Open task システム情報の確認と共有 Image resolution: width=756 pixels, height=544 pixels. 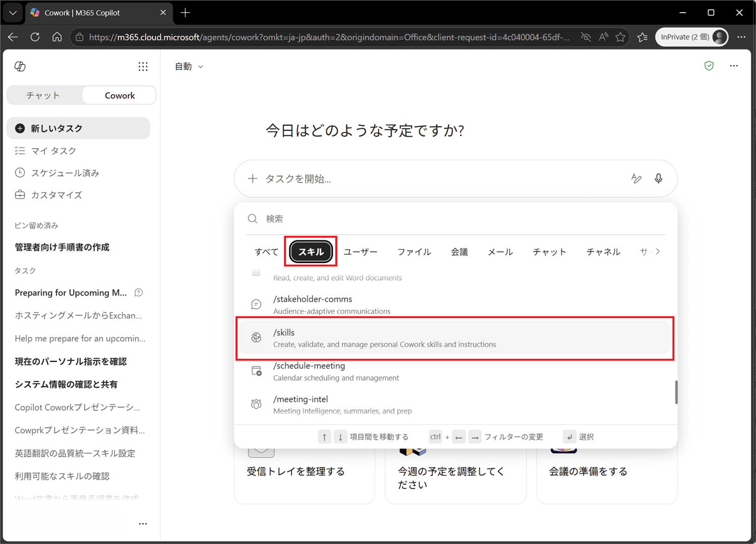[66, 384]
